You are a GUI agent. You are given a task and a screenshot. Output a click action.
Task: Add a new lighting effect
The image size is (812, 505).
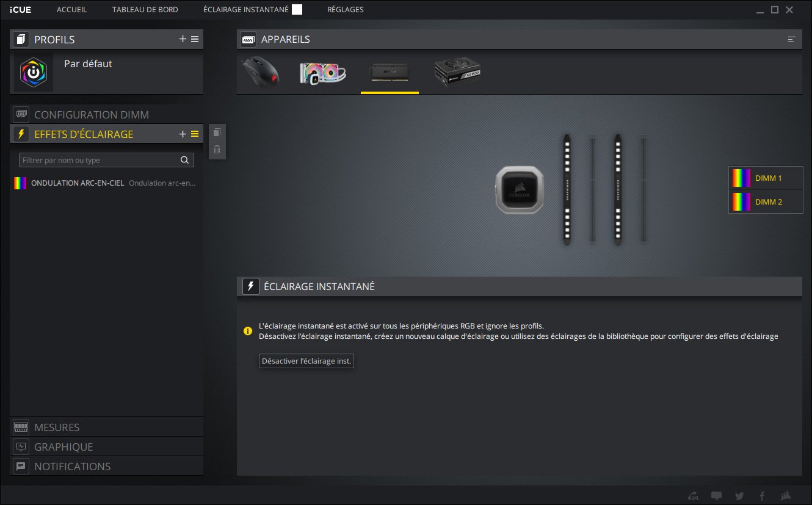(x=183, y=134)
